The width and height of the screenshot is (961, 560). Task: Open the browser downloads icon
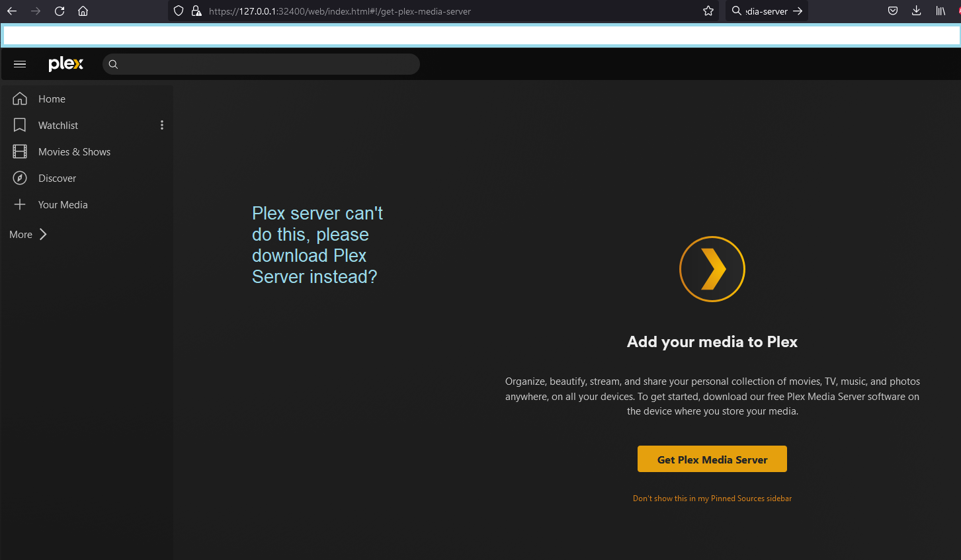(917, 11)
